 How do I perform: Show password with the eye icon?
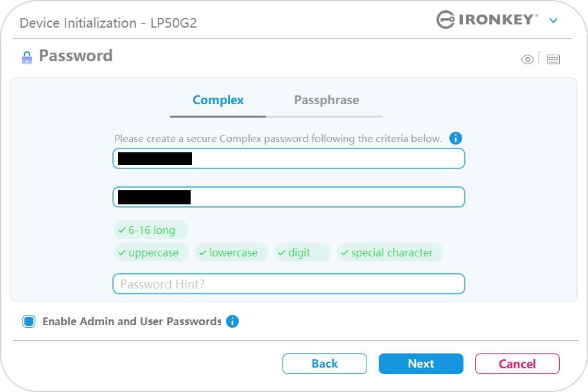tap(528, 60)
